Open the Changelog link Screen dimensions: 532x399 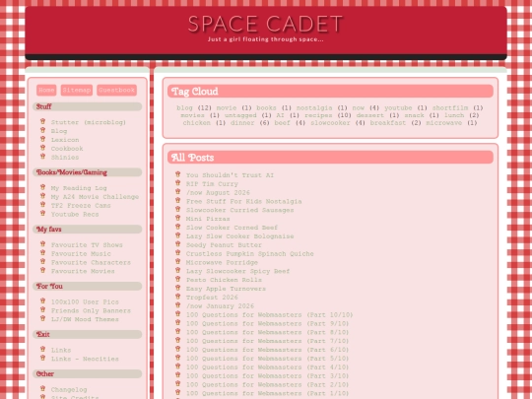click(69, 389)
